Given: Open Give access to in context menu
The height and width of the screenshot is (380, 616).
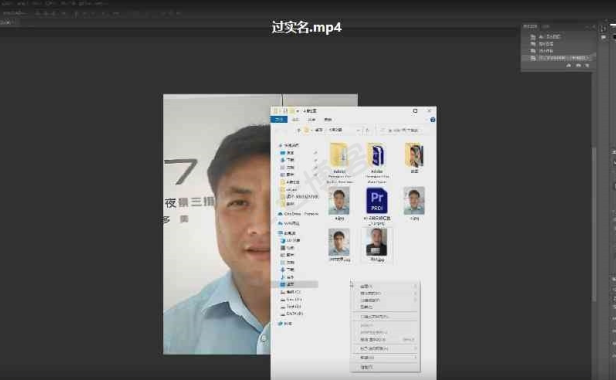Looking at the screenshot, I should click(385, 349).
